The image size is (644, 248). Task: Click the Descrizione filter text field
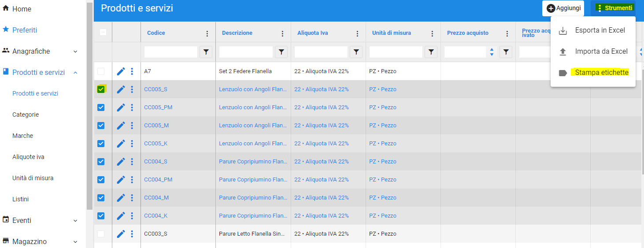click(x=246, y=52)
